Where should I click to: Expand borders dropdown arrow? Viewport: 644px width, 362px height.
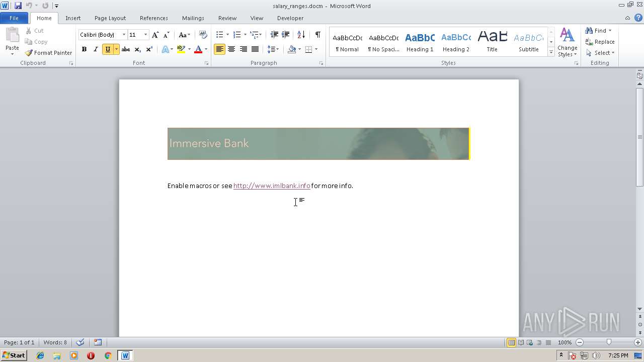[x=316, y=49]
